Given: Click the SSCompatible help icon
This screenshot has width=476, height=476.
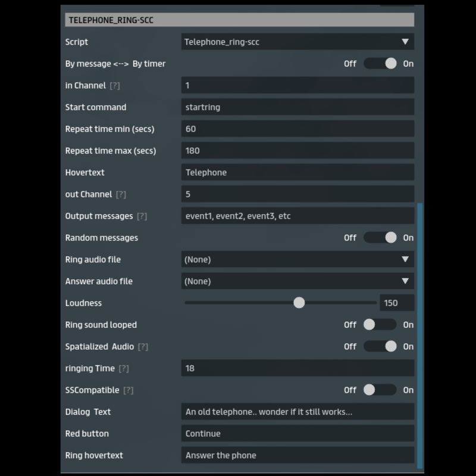Looking at the screenshot, I should coord(128,390).
